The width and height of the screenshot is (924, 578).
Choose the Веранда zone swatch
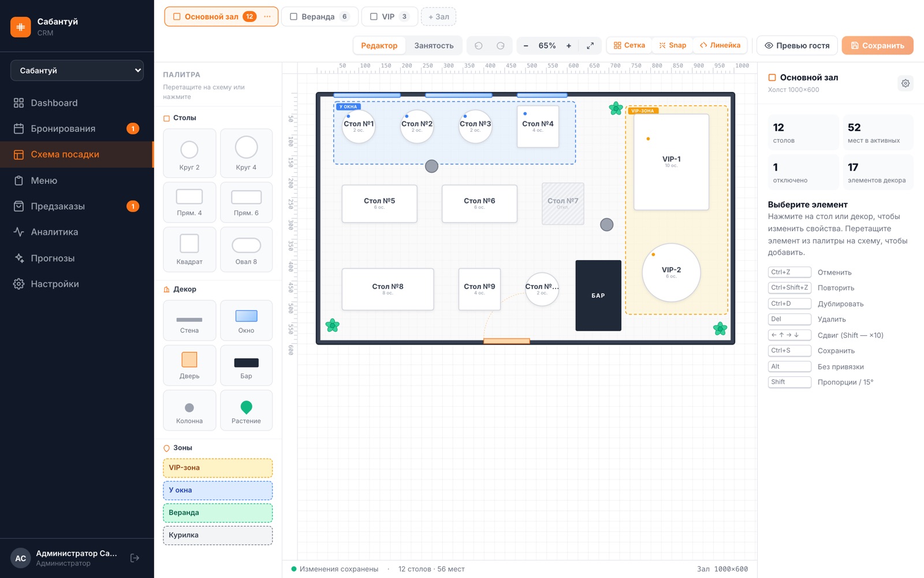tap(218, 513)
